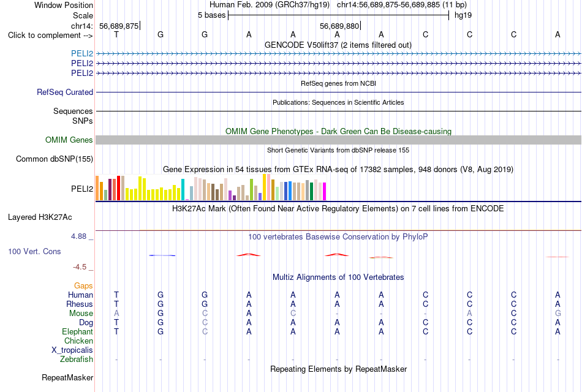Click the PELI2 label beside the GTEx chart

pyautogui.click(x=82, y=189)
